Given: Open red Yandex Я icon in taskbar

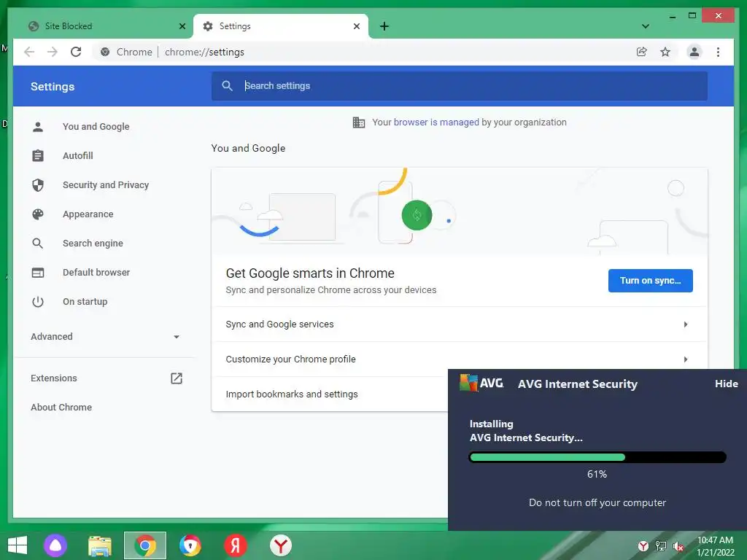Looking at the screenshot, I should (x=236, y=545).
